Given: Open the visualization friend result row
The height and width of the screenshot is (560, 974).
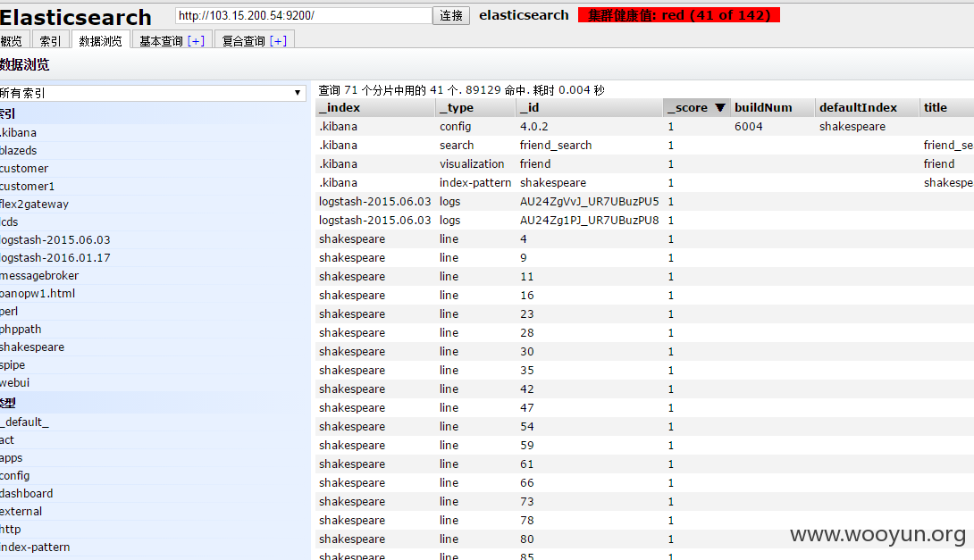Looking at the screenshot, I should pyautogui.click(x=645, y=164).
